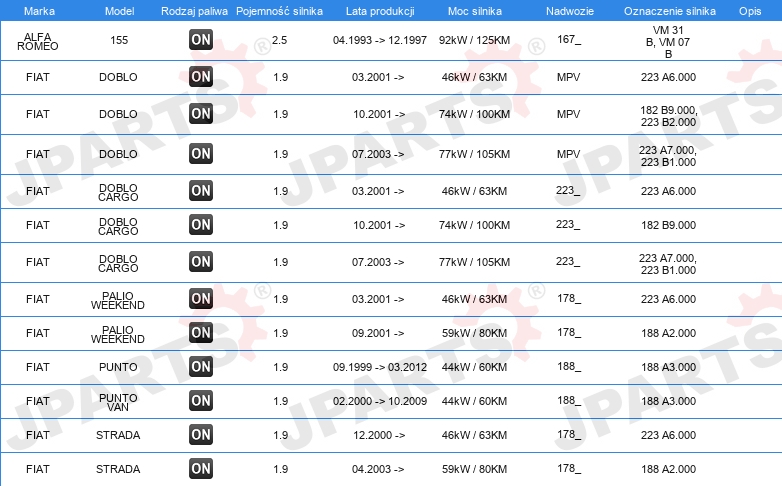Viewport: 782px width, 486px height.
Task: Select the 2.5 engine capacity cell
Action: (x=280, y=40)
